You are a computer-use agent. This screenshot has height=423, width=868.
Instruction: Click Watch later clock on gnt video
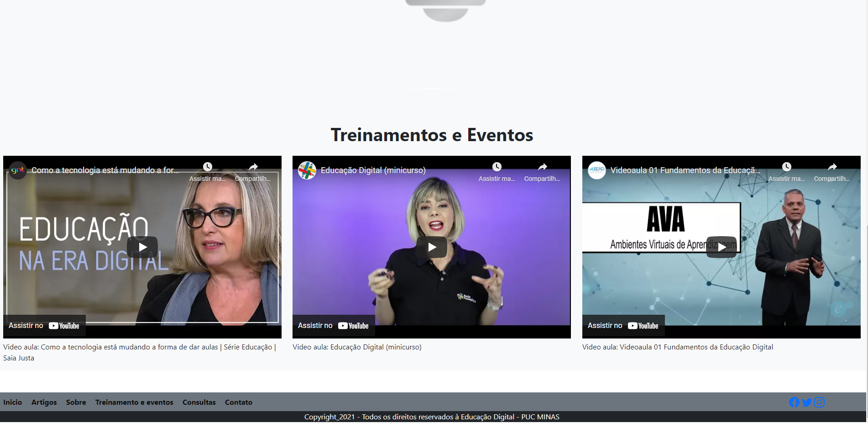point(208,167)
